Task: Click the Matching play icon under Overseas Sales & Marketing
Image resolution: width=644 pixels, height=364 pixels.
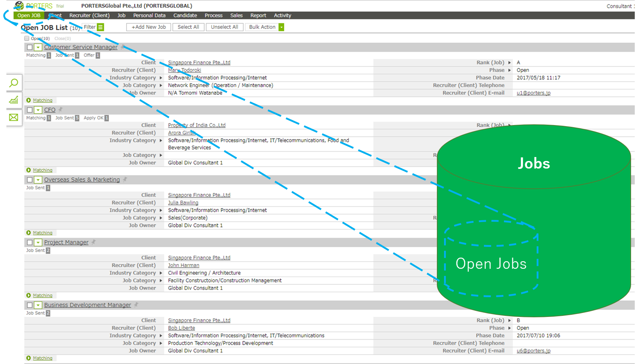Action: 29,233
